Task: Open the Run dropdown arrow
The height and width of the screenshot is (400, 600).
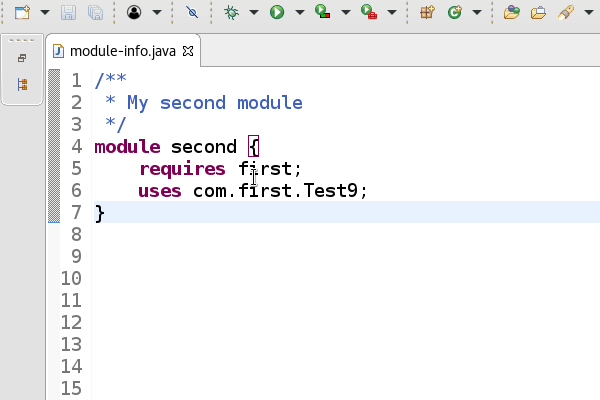Action: 300,13
